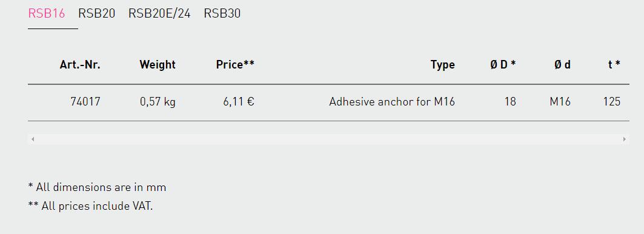This screenshot has width=644, height=234.
Task: Click the Type column header
Action: [443, 65]
